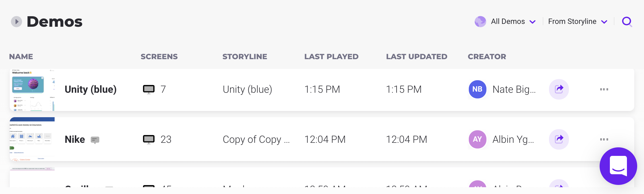Share the Nike demo
The image size is (644, 194).
pyautogui.click(x=559, y=139)
